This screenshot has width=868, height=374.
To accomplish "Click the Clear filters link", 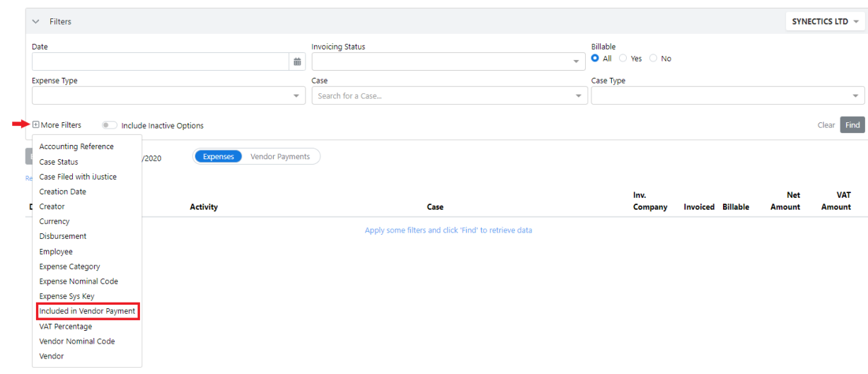I will tap(826, 125).
